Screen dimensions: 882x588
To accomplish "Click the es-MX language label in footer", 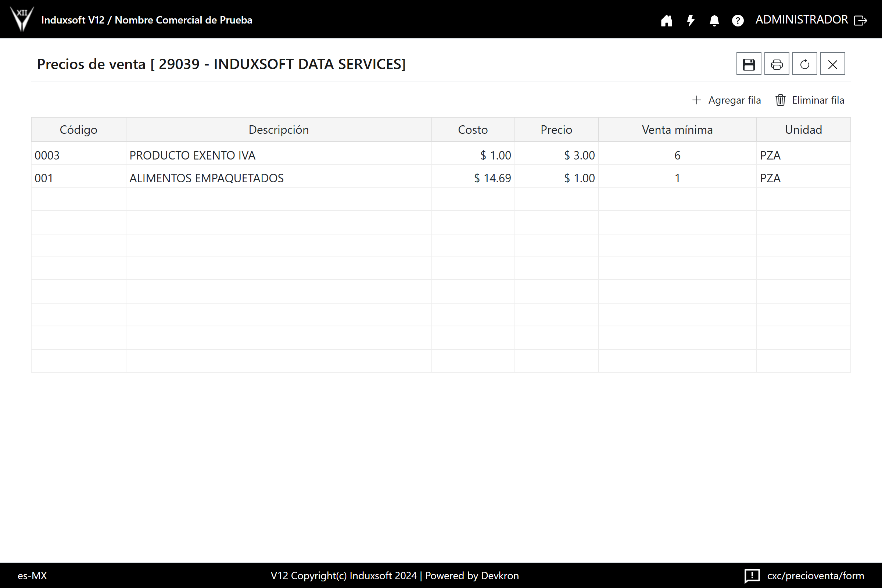I will tap(32, 576).
